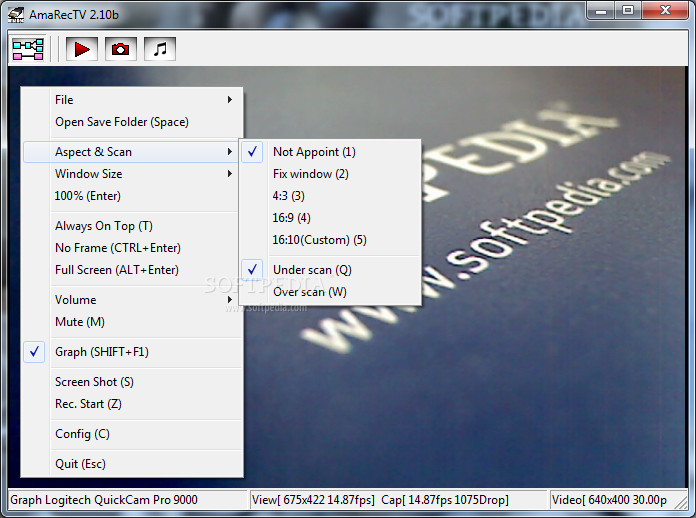Choose No Frame (CTRL+Enter)
The image size is (696, 518).
[132, 248]
